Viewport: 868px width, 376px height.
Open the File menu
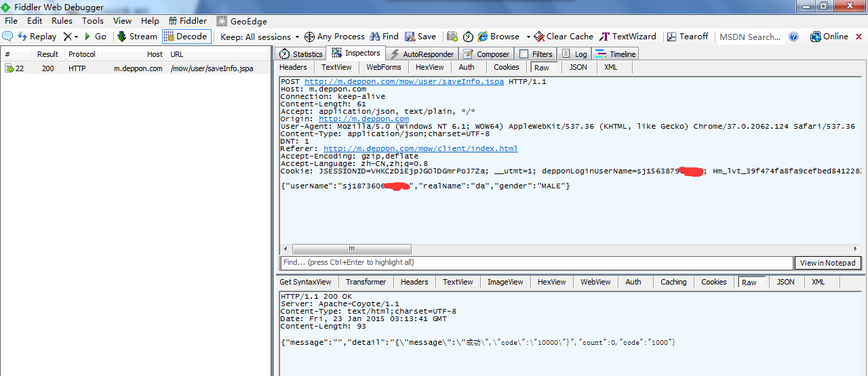(x=12, y=21)
